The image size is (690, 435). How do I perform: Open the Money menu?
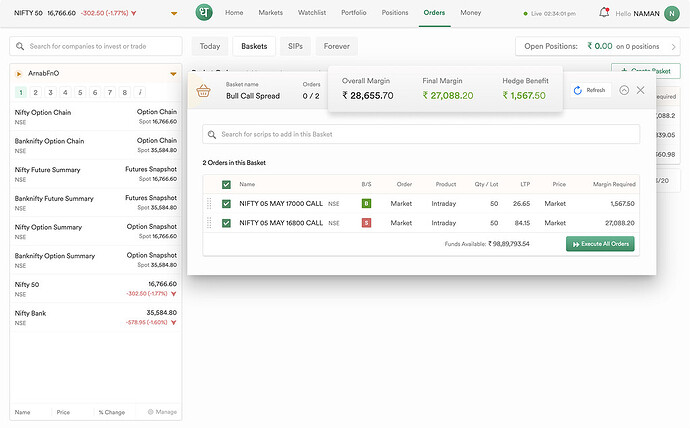(x=470, y=13)
